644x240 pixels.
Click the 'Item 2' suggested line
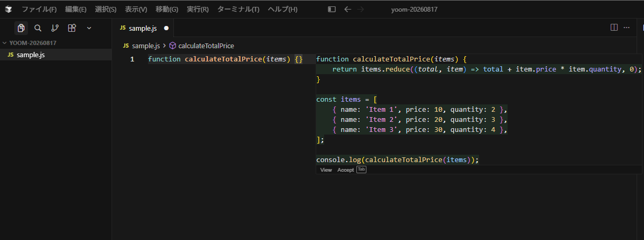coord(420,119)
